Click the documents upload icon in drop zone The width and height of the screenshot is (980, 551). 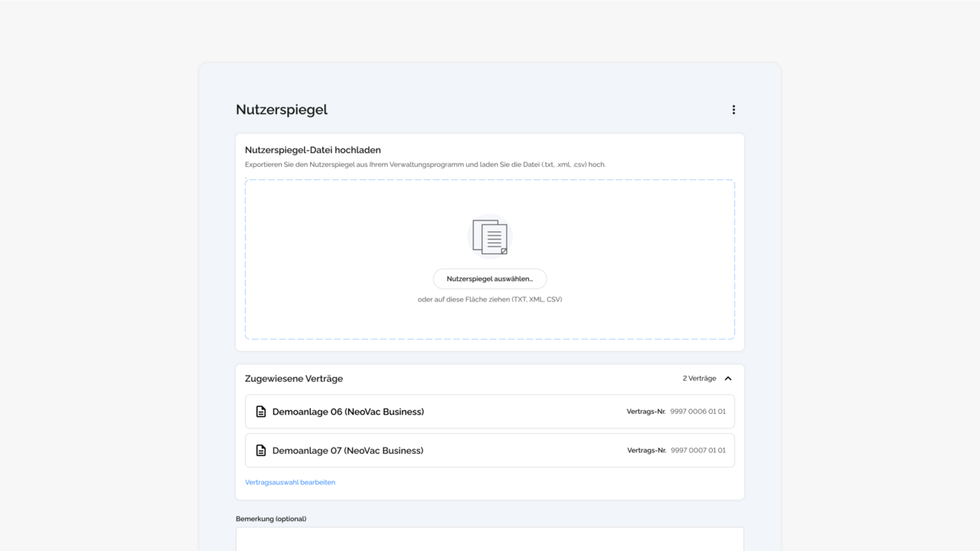point(490,236)
